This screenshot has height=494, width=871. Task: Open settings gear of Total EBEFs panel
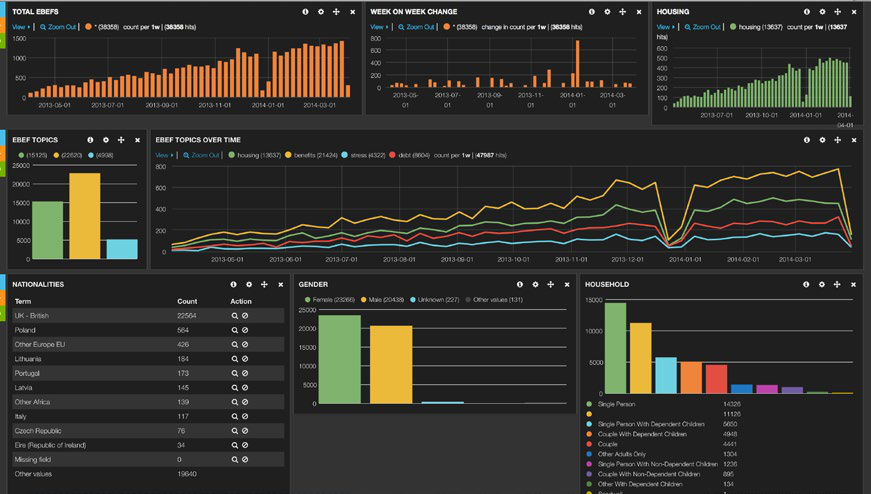321,12
